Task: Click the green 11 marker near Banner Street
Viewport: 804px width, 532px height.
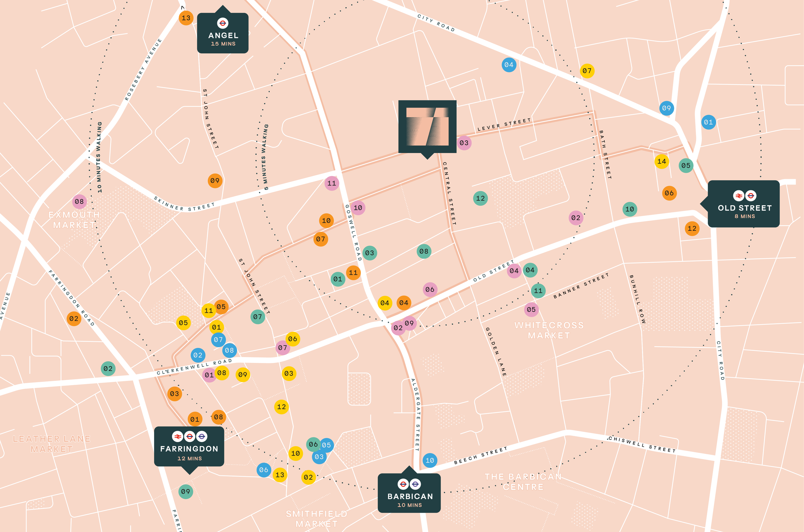Action: (x=538, y=291)
